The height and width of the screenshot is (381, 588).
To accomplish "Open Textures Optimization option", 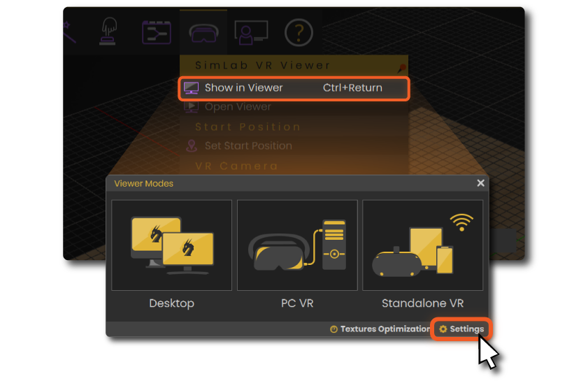I will [380, 329].
